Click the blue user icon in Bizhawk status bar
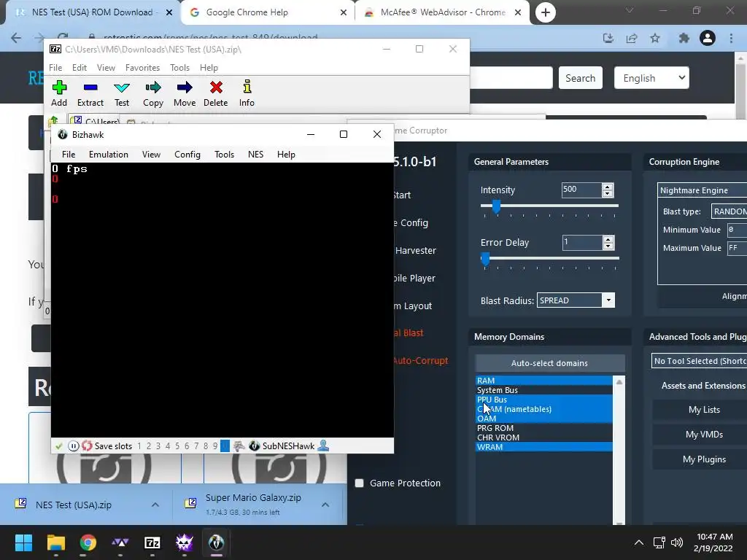 (323, 446)
